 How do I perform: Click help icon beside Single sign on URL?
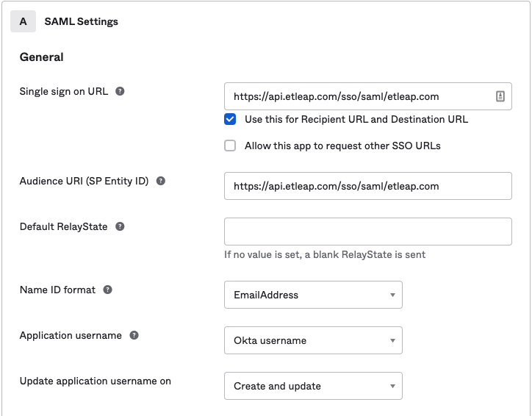pyautogui.click(x=120, y=92)
